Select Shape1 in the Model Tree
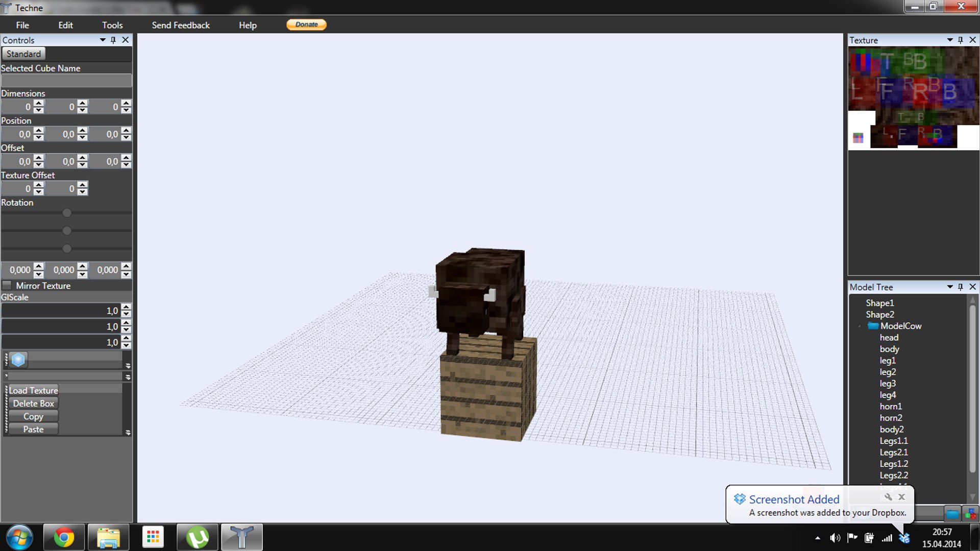 [879, 303]
